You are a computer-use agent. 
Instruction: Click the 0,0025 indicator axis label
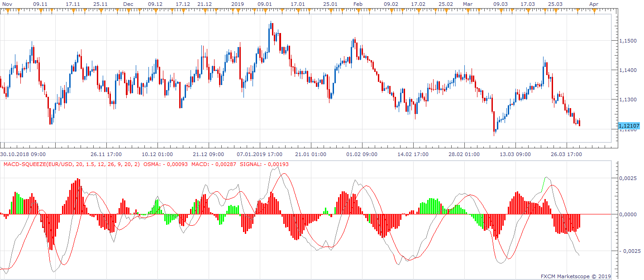(x=628, y=178)
